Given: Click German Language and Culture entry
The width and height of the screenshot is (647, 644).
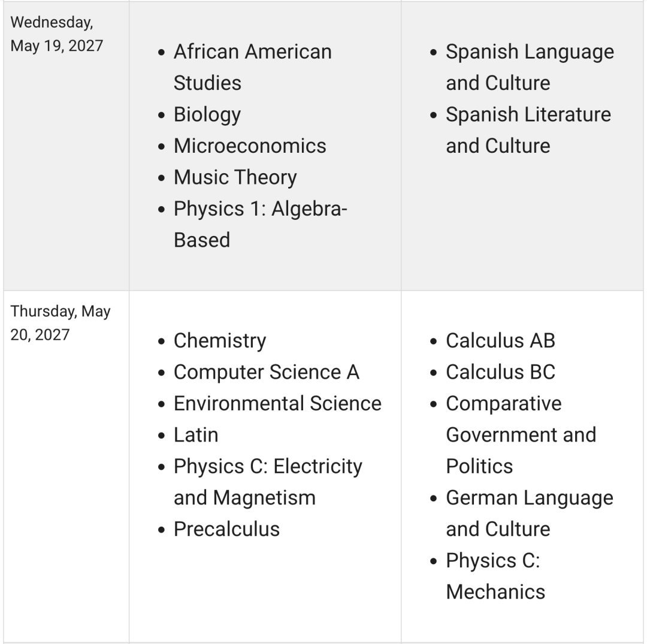Looking at the screenshot, I should (x=530, y=513).
